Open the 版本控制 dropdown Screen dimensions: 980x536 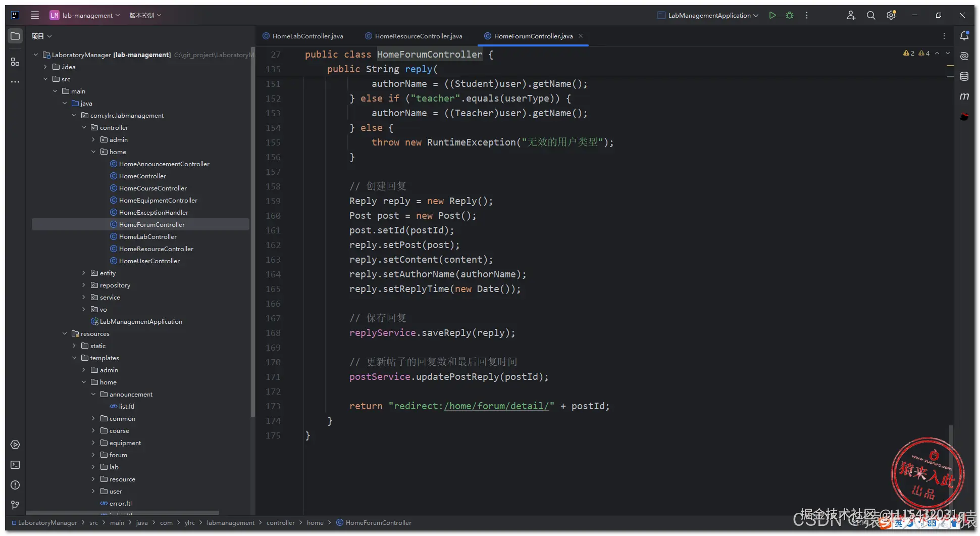(x=145, y=15)
